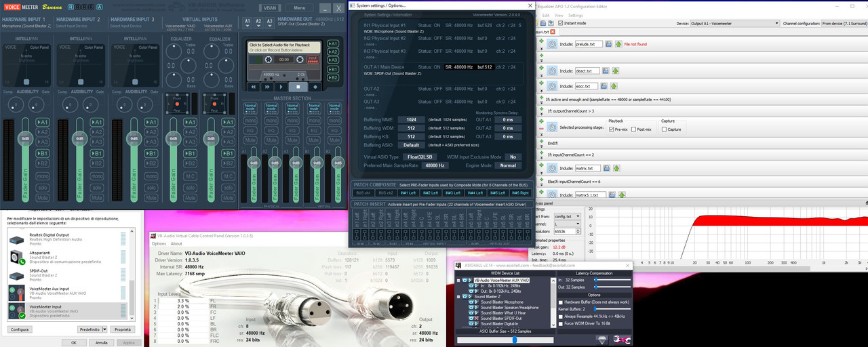Browse file for prelude.txt include
This screenshot has width=868, height=347.
[x=608, y=44]
